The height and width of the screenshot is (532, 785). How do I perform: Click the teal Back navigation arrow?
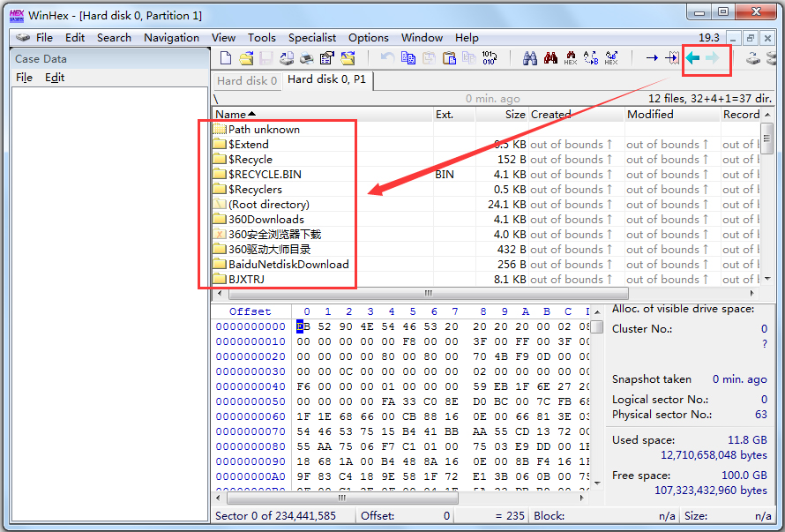(693, 59)
